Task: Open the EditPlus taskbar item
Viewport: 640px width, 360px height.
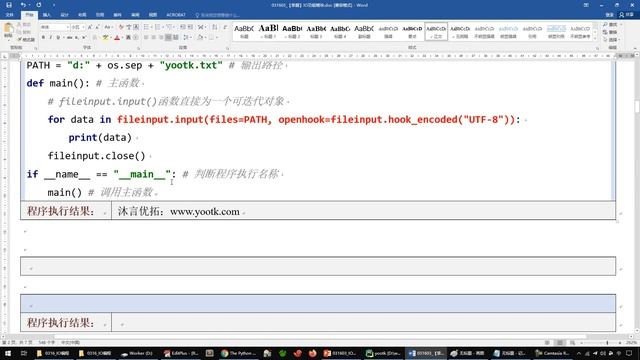Action: (x=181, y=353)
